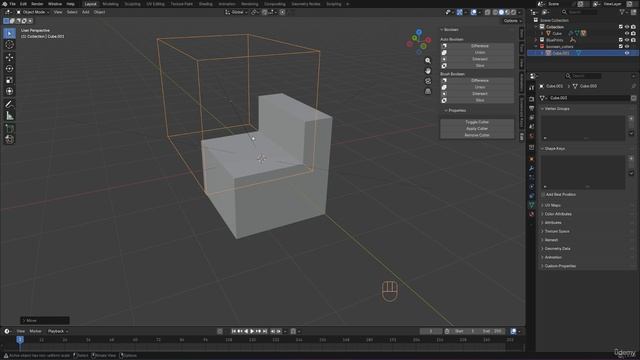Image resolution: width=640 pixels, height=360 pixels.
Task: Toggle the snapping magnet in header
Action: 264,12
